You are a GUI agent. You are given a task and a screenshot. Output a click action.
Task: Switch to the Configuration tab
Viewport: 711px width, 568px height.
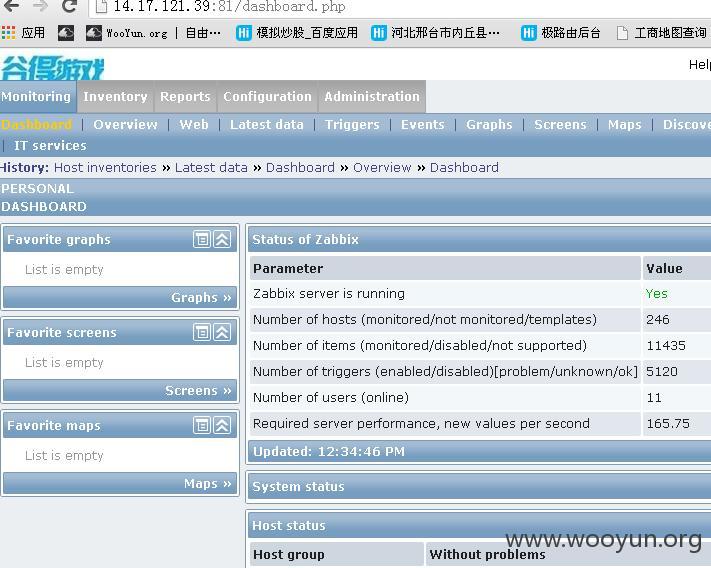pos(268,97)
